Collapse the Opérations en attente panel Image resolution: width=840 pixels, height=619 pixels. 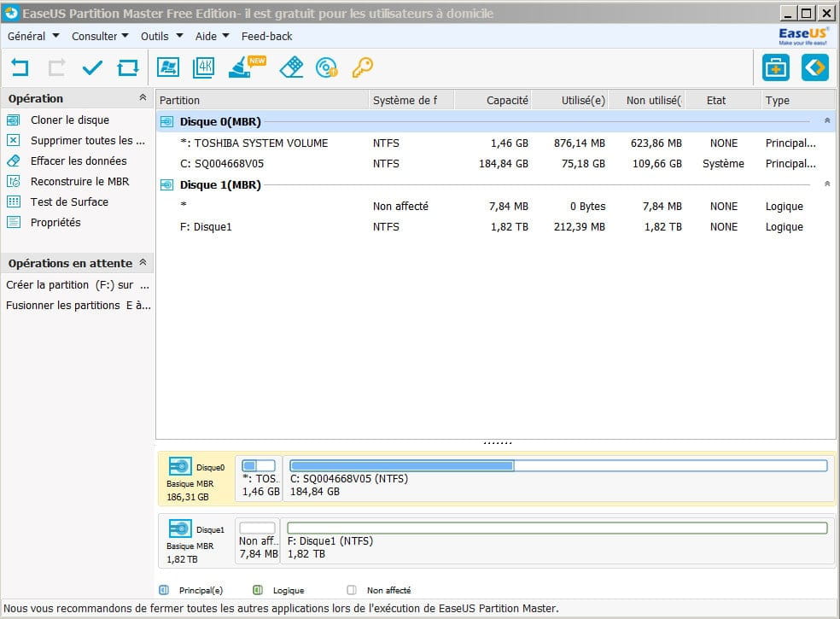click(x=143, y=262)
